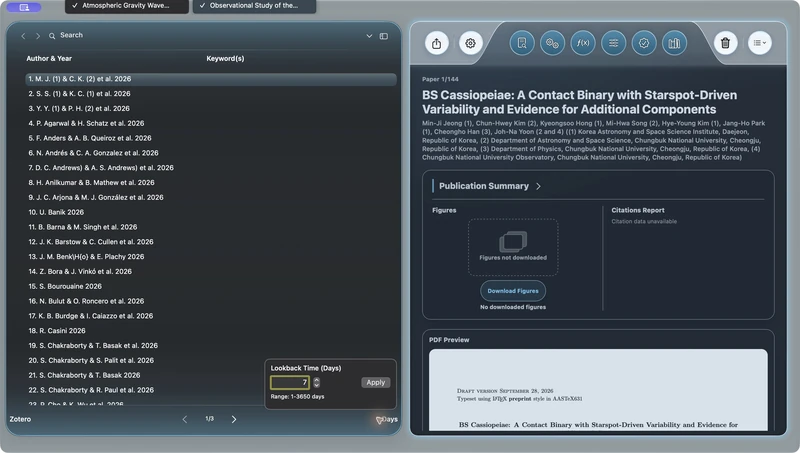Select paper 14 by Z. Bora & J. Vinkó
800x453 pixels.
pos(211,271)
